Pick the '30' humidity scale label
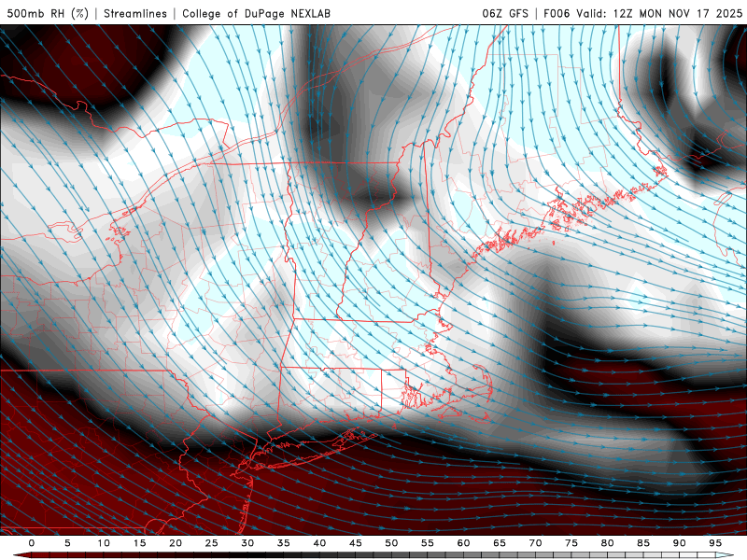Viewport: 747px width, 560px height. [247, 543]
